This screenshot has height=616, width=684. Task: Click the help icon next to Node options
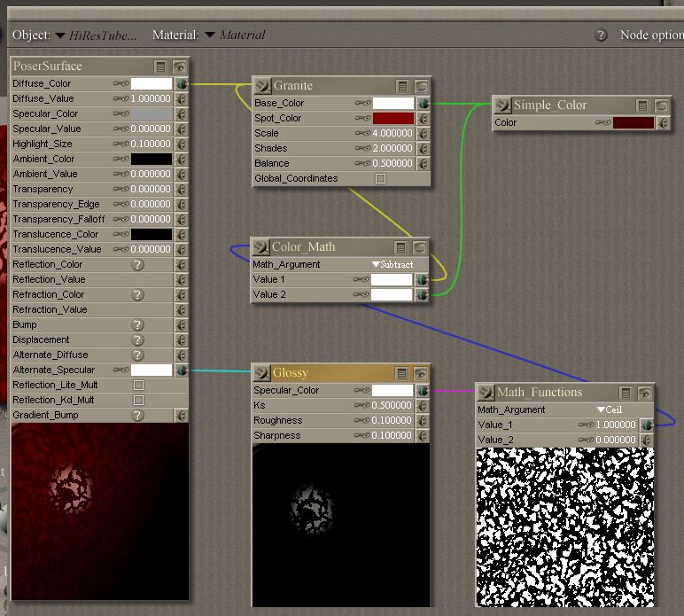(601, 35)
